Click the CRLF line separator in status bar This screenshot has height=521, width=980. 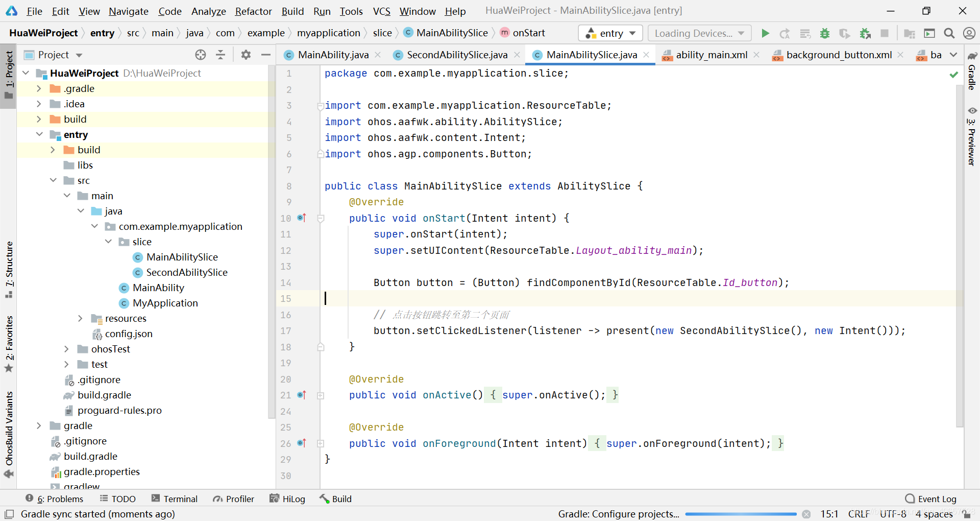pos(859,514)
